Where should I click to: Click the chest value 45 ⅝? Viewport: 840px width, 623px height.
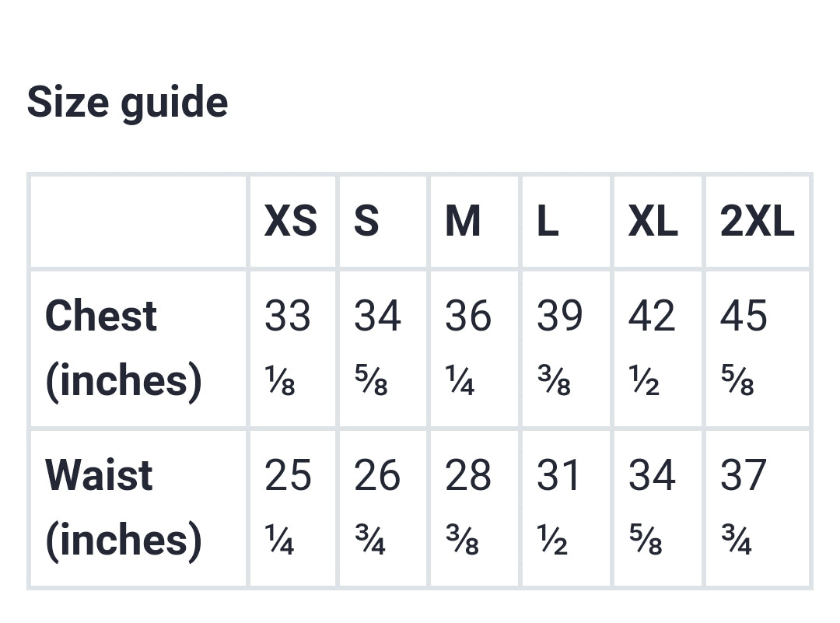pos(743,348)
